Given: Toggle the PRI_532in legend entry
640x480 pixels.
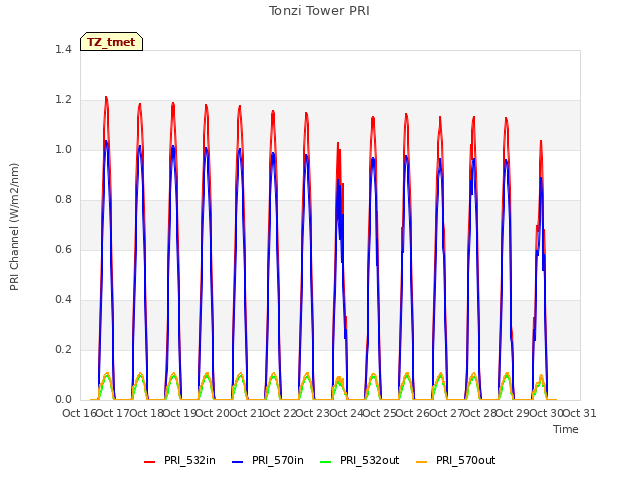Looking at the screenshot, I should click(180, 460).
